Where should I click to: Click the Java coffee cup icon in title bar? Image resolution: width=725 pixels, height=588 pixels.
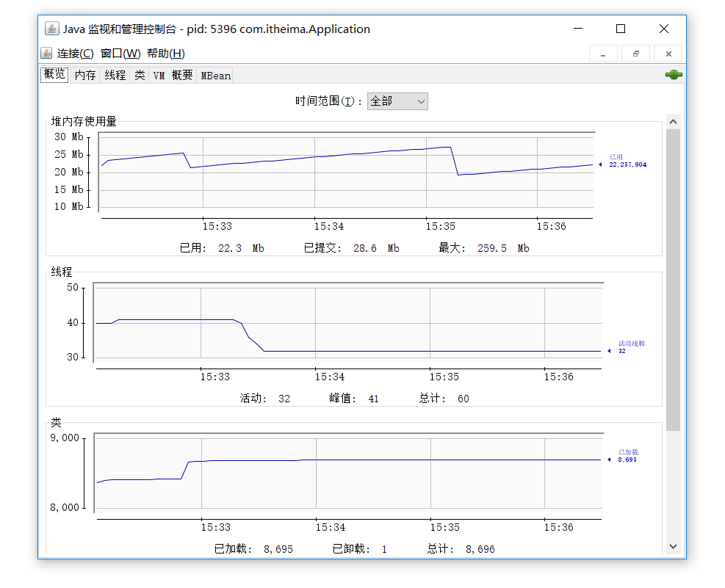click(50, 29)
